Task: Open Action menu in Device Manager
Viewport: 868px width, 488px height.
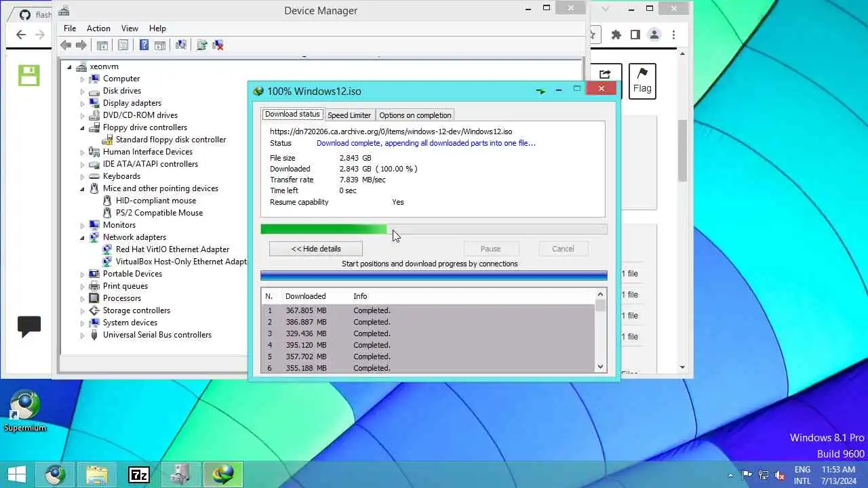Action: pos(98,28)
